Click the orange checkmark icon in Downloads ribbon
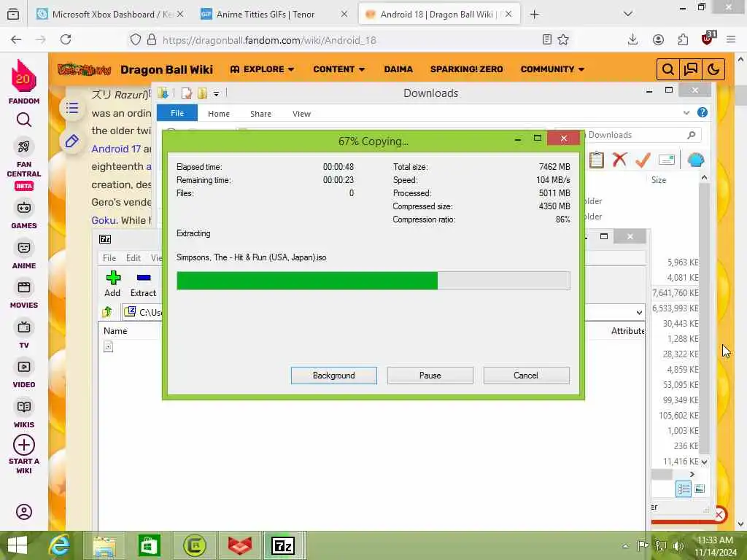The width and height of the screenshot is (747, 560). point(643,160)
